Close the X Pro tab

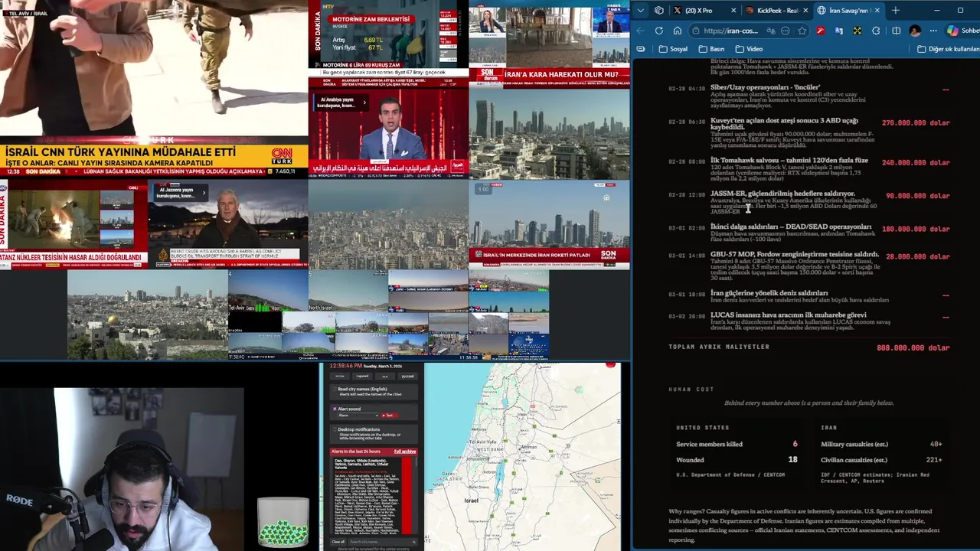pyautogui.click(x=733, y=11)
